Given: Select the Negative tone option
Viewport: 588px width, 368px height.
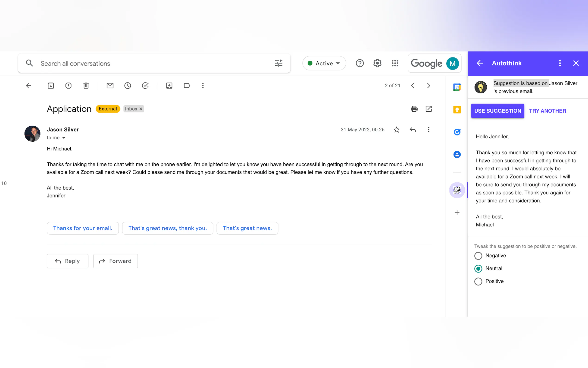Looking at the screenshot, I should point(478,256).
